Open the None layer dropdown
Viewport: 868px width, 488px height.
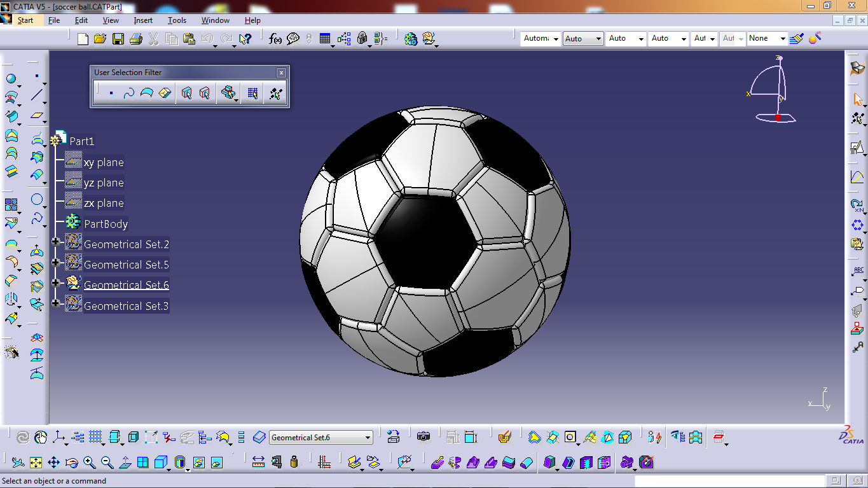tap(767, 39)
